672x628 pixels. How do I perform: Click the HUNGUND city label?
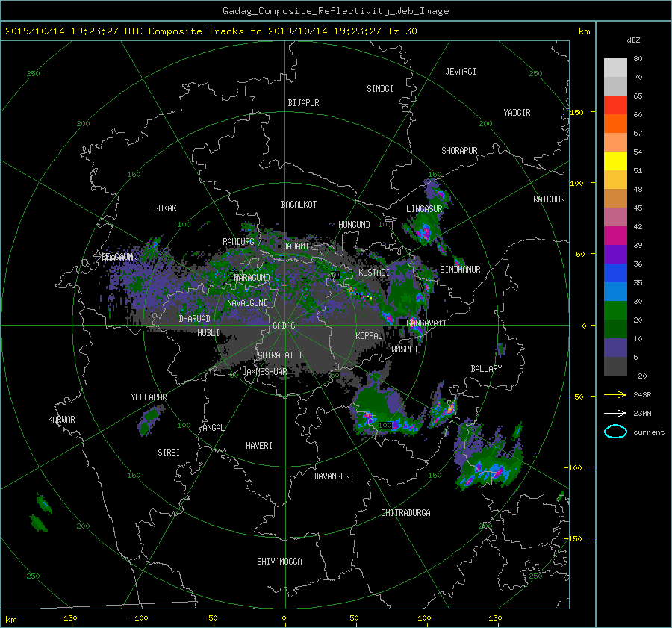(354, 225)
